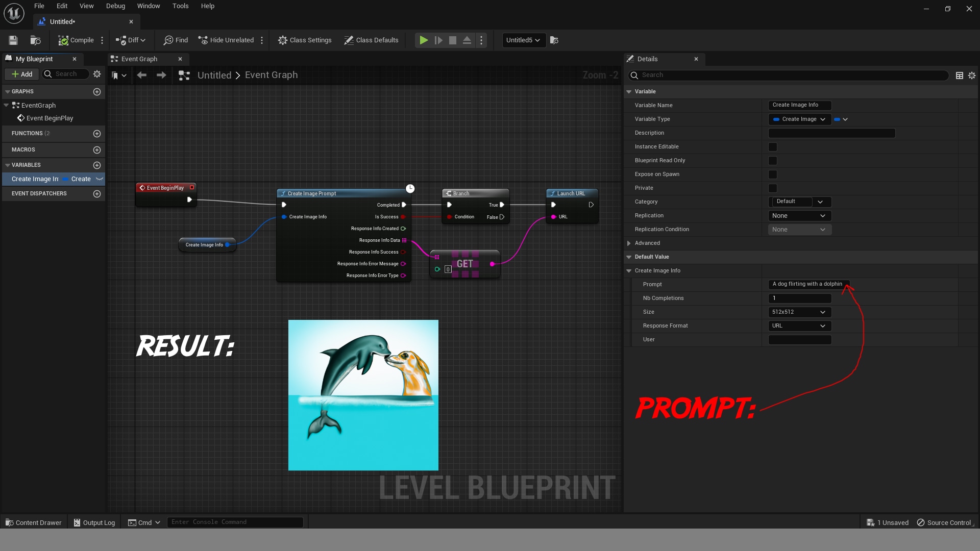This screenshot has height=551, width=980.
Task: Open the Size 512x512 dropdown
Action: click(x=799, y=312)
